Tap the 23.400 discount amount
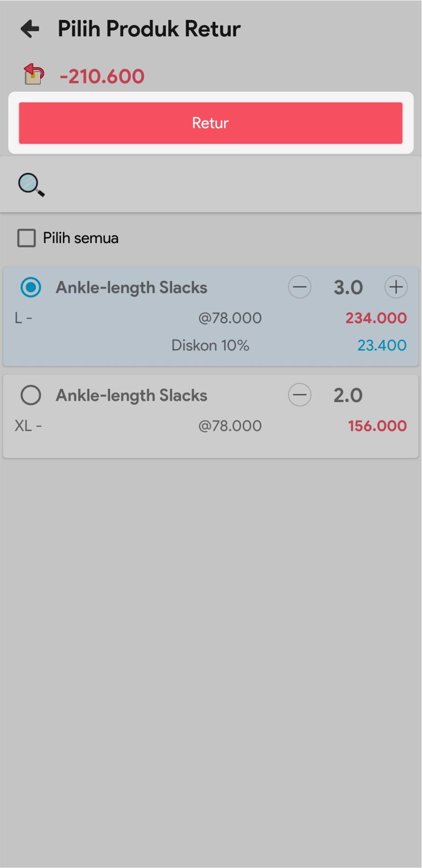The width and height of the screenshot is (422, 868). point(382,345)
